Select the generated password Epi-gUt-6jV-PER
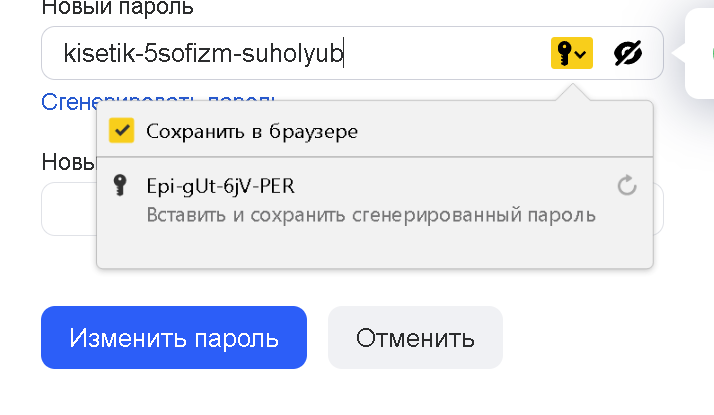The image size is (714, 415). [x=220, y=186]
